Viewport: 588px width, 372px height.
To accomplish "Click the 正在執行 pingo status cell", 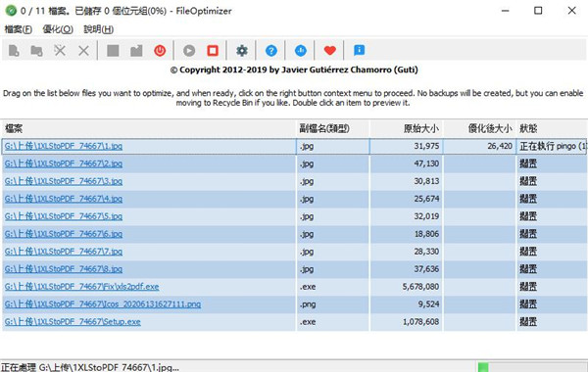I will coord(553,146).
